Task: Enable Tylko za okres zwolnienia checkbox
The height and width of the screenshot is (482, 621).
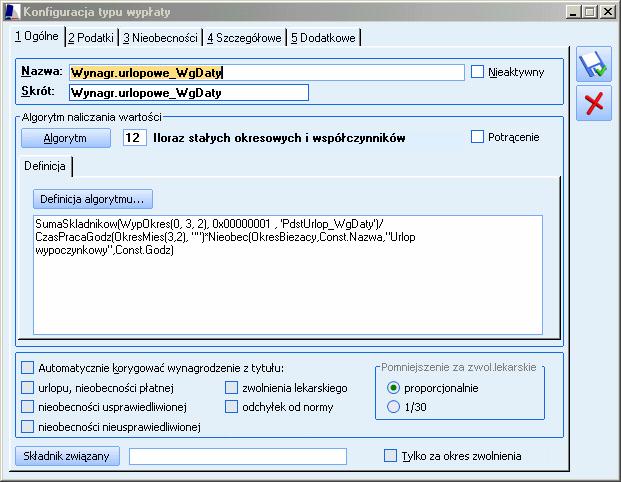Action: 391,455
